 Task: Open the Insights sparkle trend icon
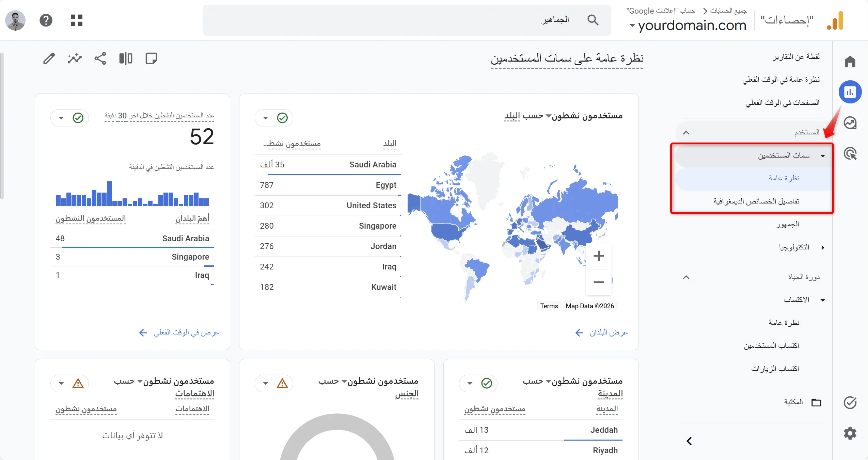(x=75, y=59)
